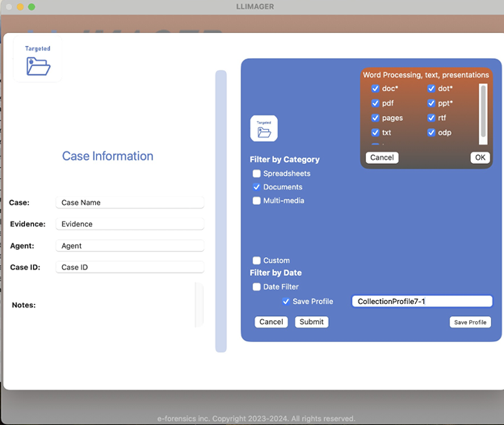Image resolution: width=504 pixels, height=425 pixels.
Task: Click the Save Profile button
Action: 470,322
